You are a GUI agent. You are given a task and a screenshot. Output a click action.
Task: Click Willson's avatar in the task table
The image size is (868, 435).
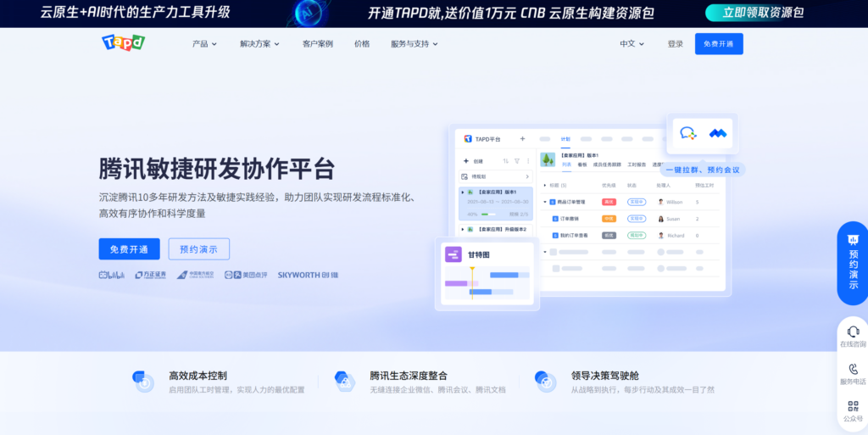tap(660, 202)
